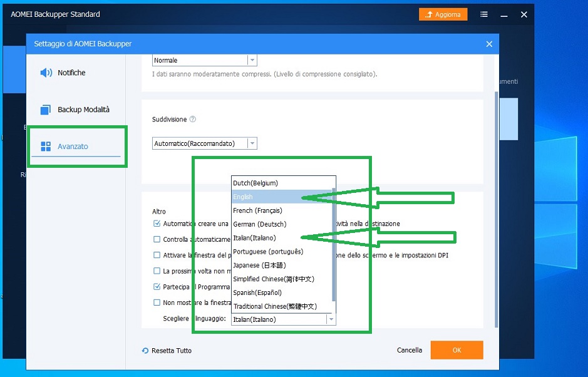Pick Italian(Italiano) in the language list
Image resolution: width=588 pixels, height=377 pixels.
point(282,238)
